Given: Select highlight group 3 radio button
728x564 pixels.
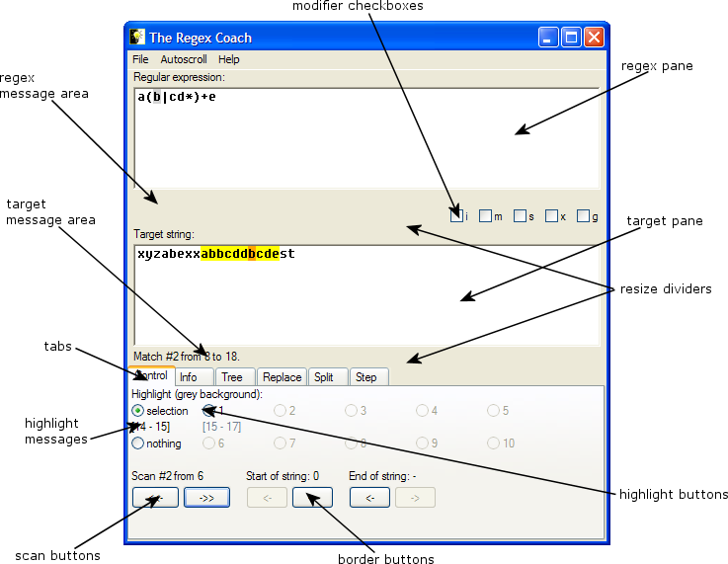Looking at the screenshot, I should (x=351, y=410).
